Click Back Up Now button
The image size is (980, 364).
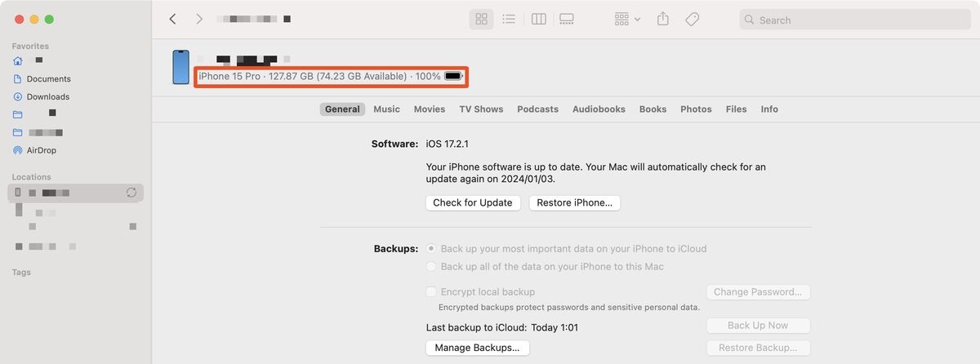pyautogui.click(x=758, y=326)
